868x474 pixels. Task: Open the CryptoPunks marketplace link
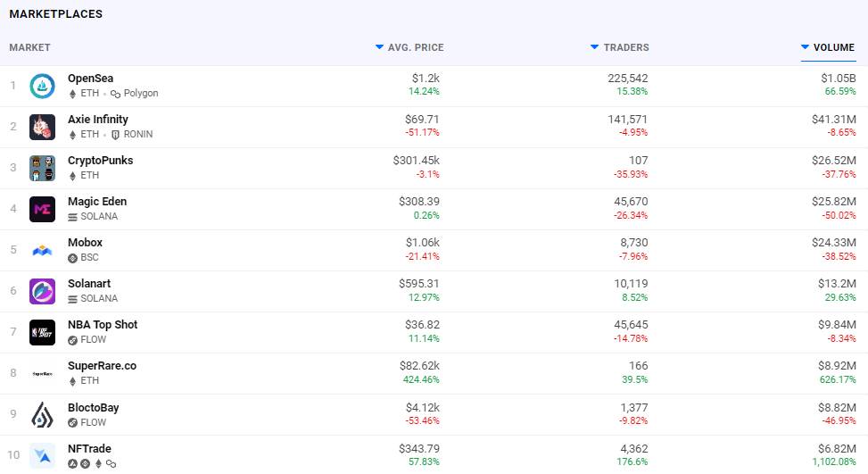tap(101, 160)
